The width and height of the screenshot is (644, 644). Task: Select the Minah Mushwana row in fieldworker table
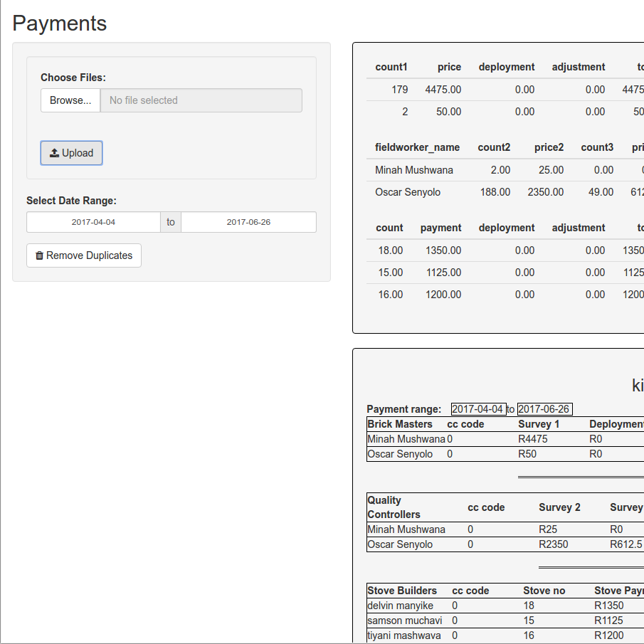click(x=413, y=170)
